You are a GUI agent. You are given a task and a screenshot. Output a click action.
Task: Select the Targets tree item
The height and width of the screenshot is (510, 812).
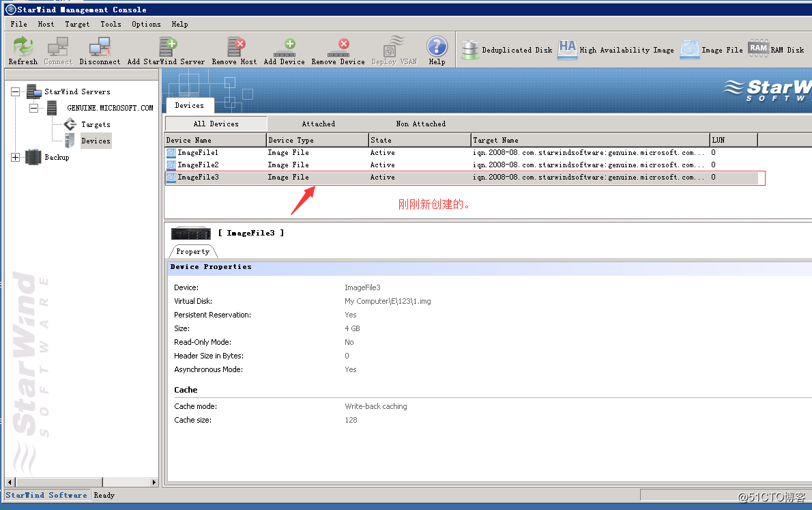pos(96,124)
